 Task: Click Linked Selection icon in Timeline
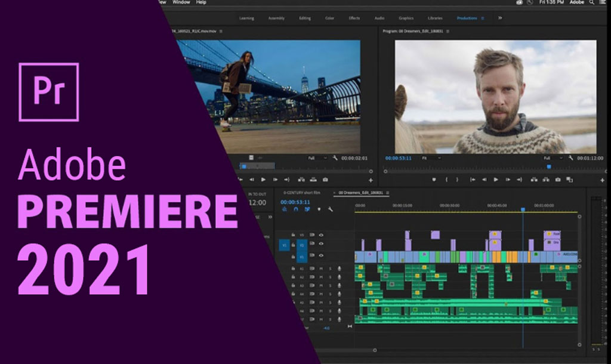click(x=306, y=209)
